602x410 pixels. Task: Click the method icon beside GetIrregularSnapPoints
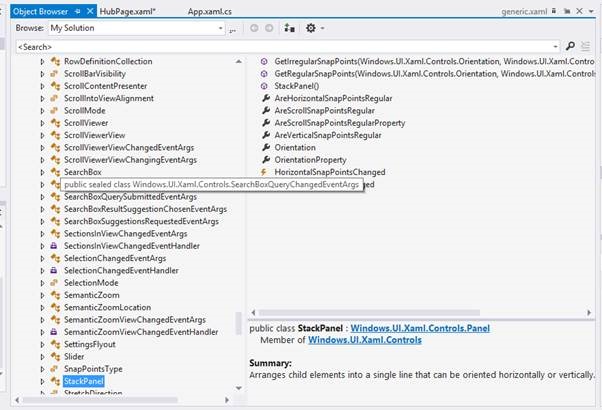pos(264,61)
